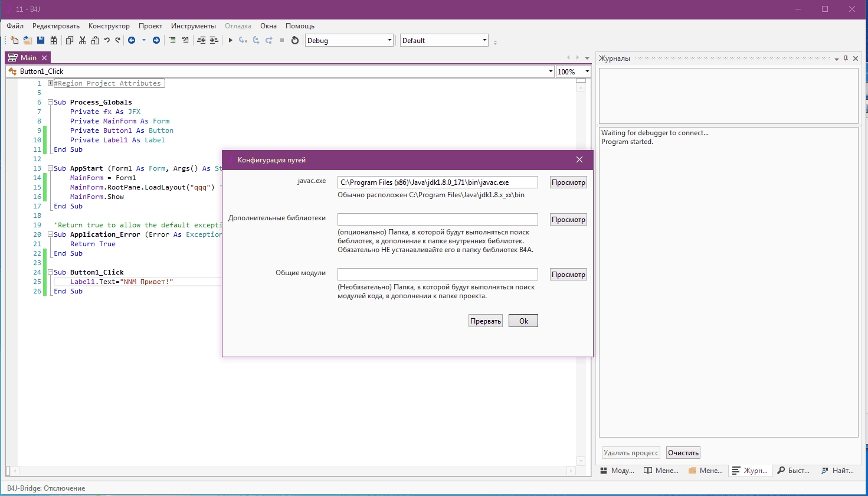Open the Файл menu
The height and width of the screenshot is (496, 868).
click(x=15, y=26)
